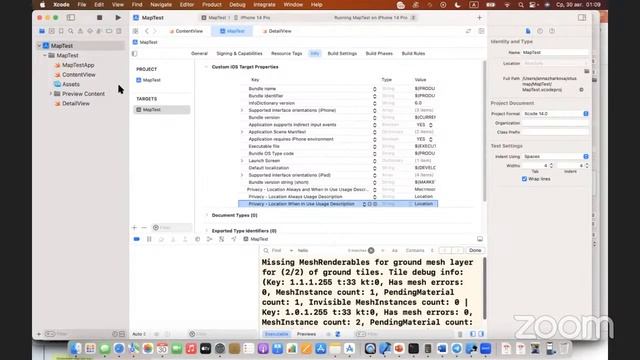This screenshot has height=360, width=640.
Task: Show the project navigator folder icon
Action: pyautogui.click(x=42, y=31)
